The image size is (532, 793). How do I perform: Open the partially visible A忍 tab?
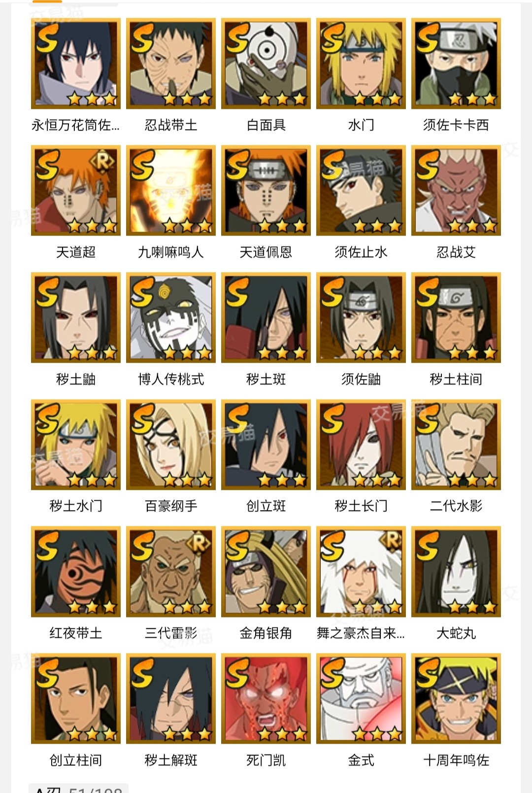point(79,788)
